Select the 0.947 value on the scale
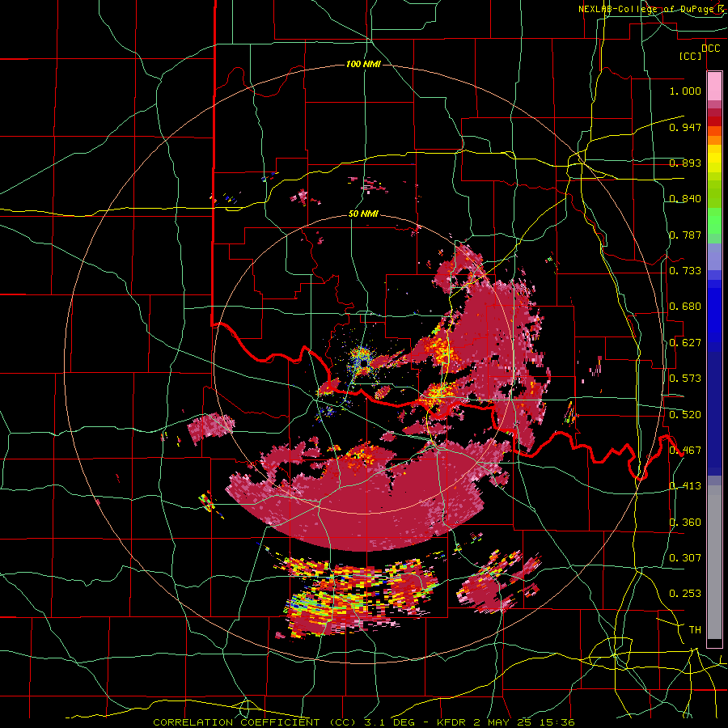 coord(685,127)
